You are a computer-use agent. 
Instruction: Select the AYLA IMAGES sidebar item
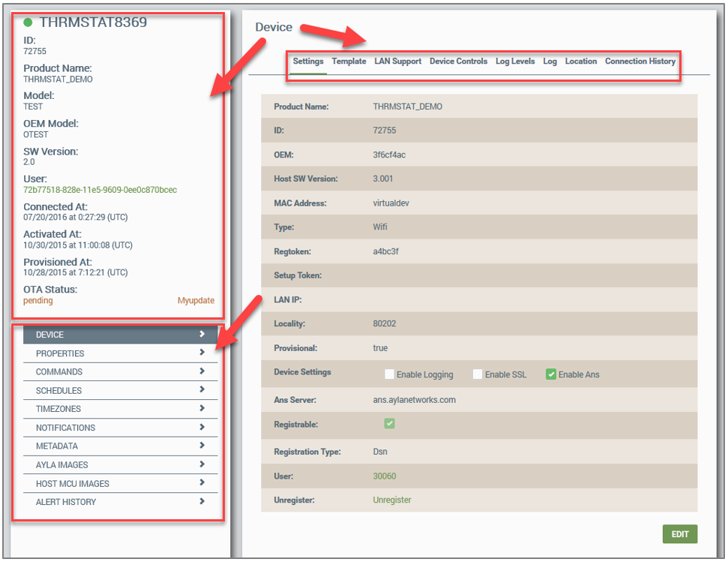point(120,465)
